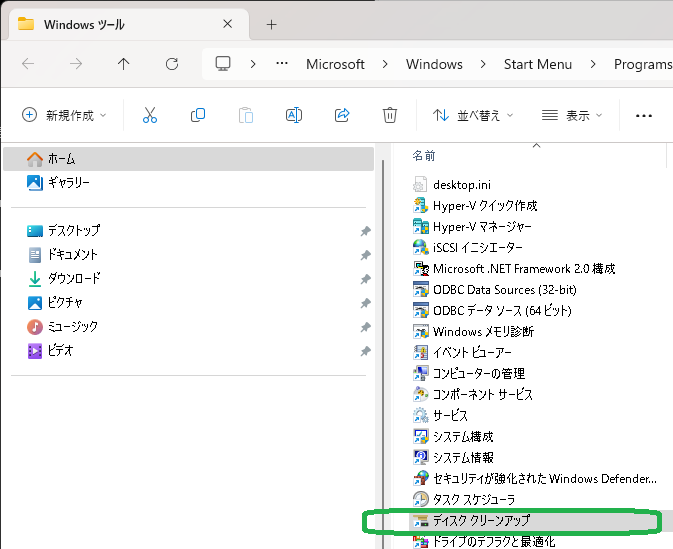Select コンポーネント サービス shortcut
Image resolution: width=673 pixels, height=549 pixels.
473,394
